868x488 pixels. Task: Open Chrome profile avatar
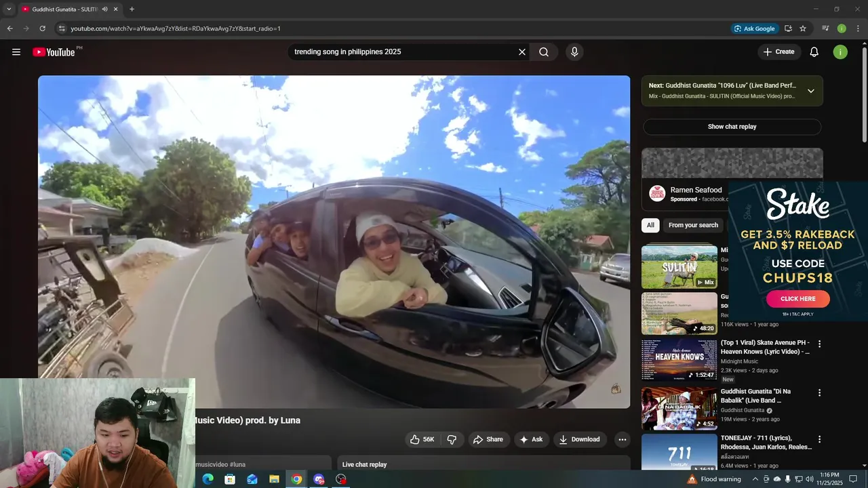(x=842, y=28)
